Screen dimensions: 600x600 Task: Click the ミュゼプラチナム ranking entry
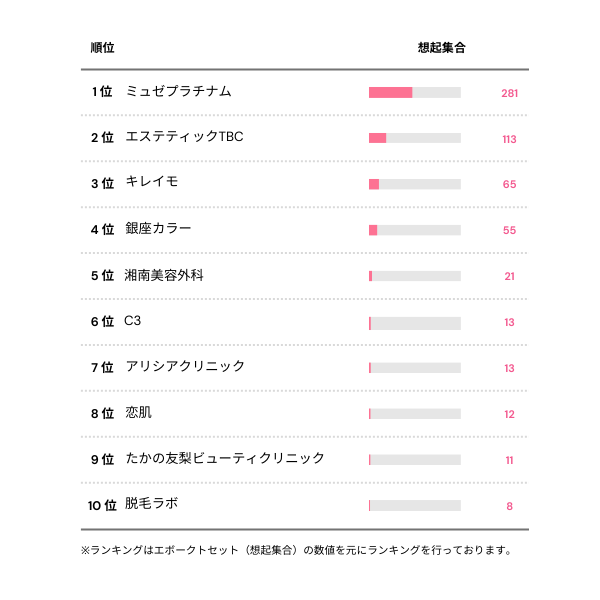tap(179, 92)
